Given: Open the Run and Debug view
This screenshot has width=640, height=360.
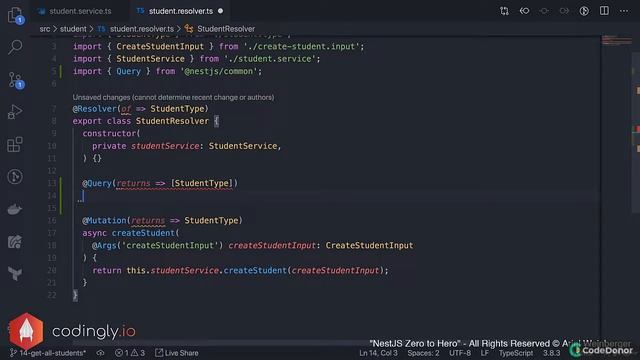Looking at the screenshot, I should [15, 112].
